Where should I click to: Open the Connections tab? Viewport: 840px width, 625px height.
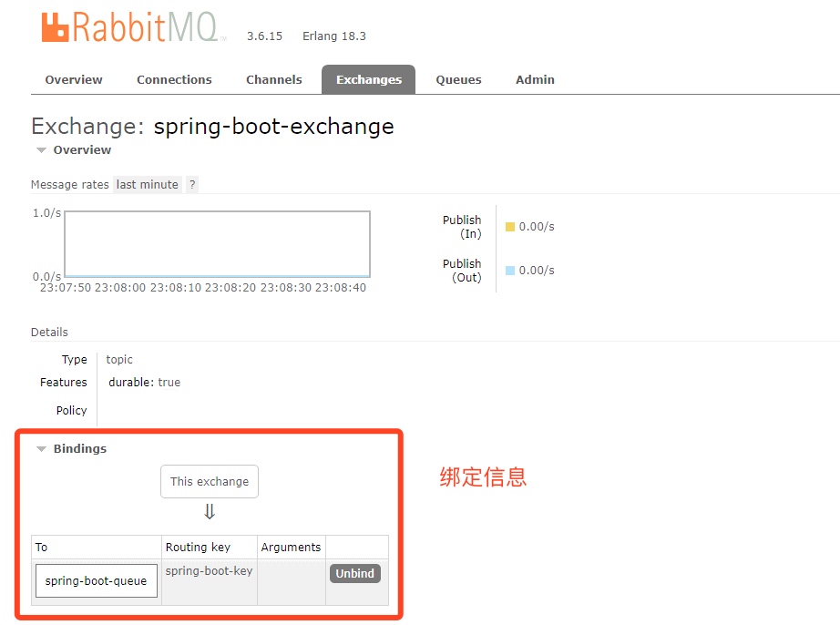tap(174, 79)
